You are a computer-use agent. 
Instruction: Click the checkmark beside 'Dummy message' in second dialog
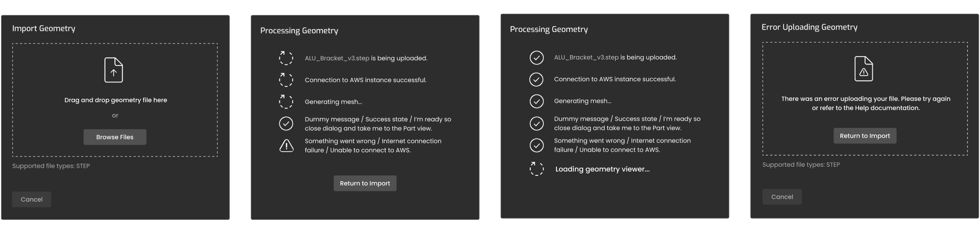click(286, 124)
